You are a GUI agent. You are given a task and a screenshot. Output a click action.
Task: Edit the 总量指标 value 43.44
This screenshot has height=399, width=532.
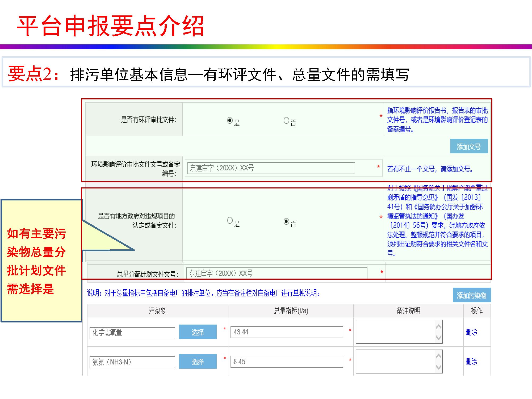click(x=287, y=332)
